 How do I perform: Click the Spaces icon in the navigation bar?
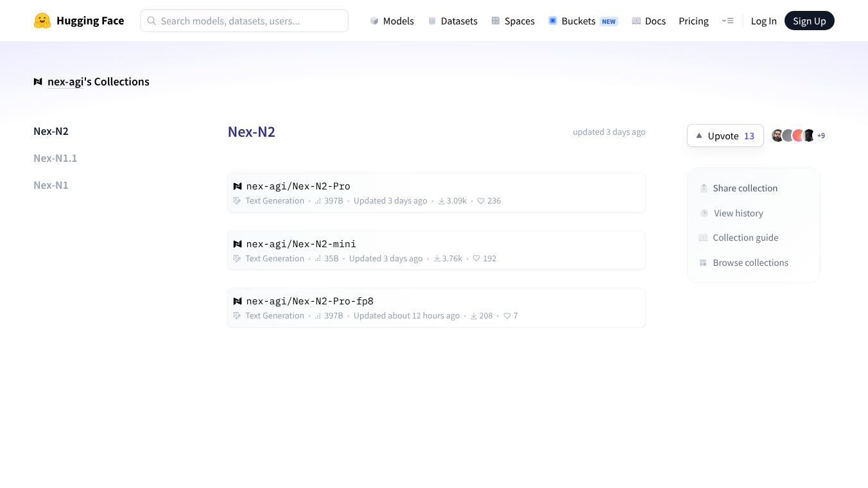(496, 21)
